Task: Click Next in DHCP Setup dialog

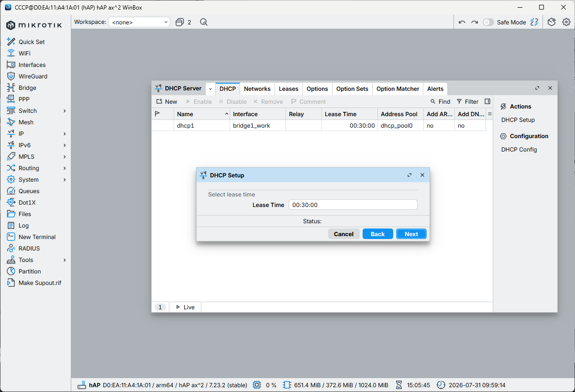Action: click(411, 234)
